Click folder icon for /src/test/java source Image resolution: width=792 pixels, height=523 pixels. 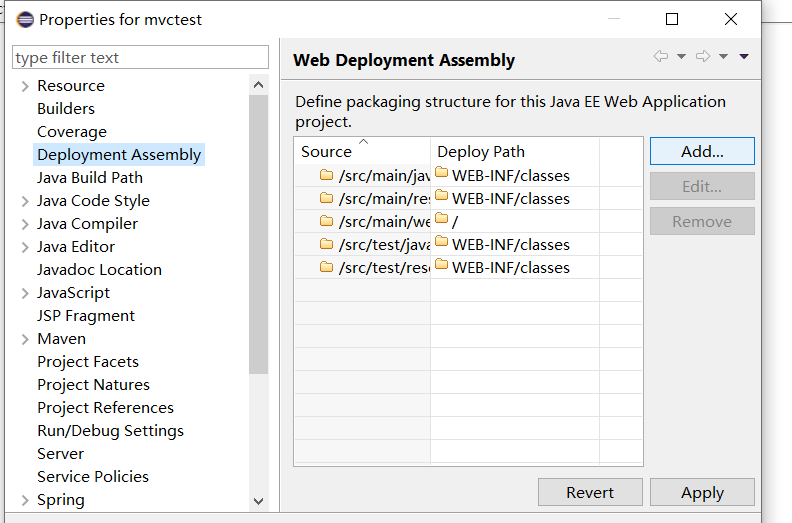coord(326,244)
